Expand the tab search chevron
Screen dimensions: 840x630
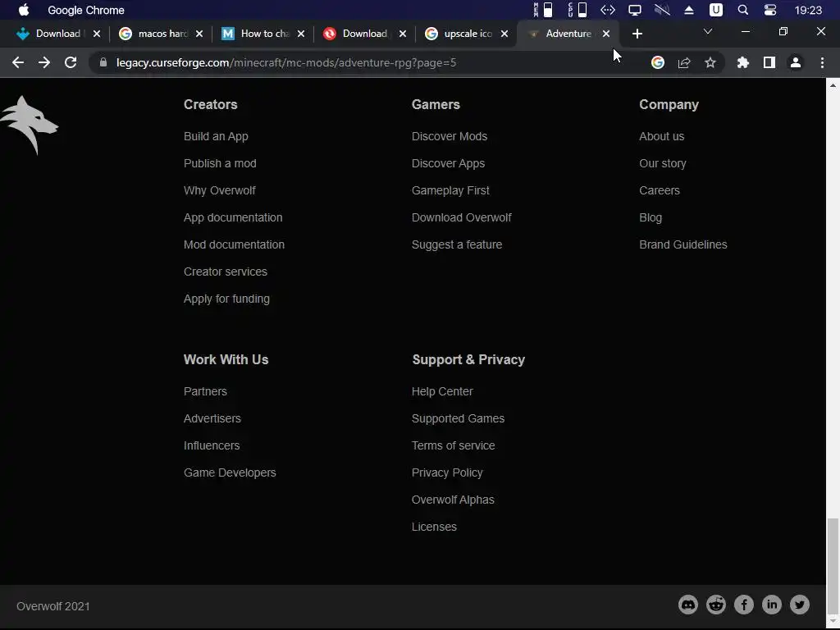[x=708, y=32]
